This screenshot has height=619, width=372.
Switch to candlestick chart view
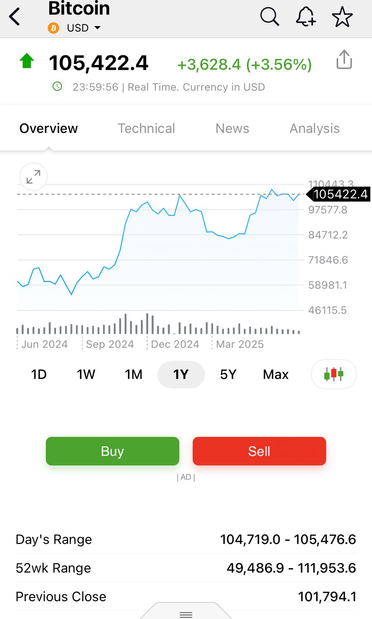[334, 374]
